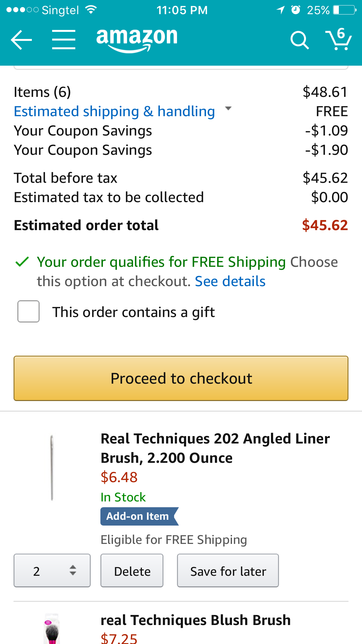Tap Proceed to checkout button

click(181, 378)
